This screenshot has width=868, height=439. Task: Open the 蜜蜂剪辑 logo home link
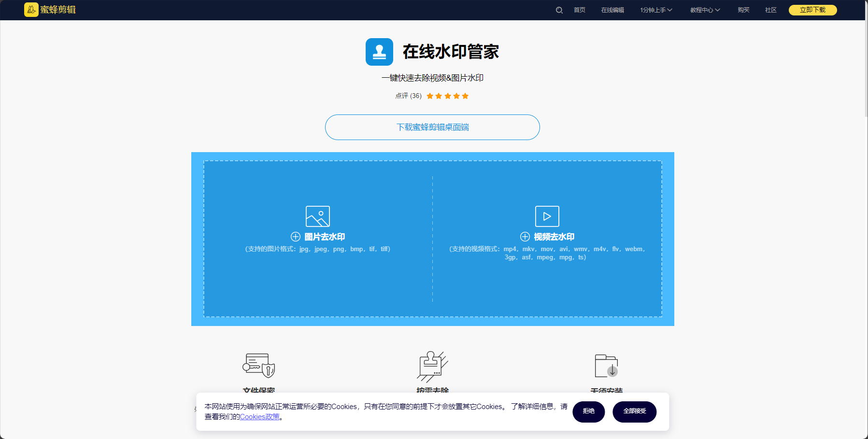click(50, 10)
